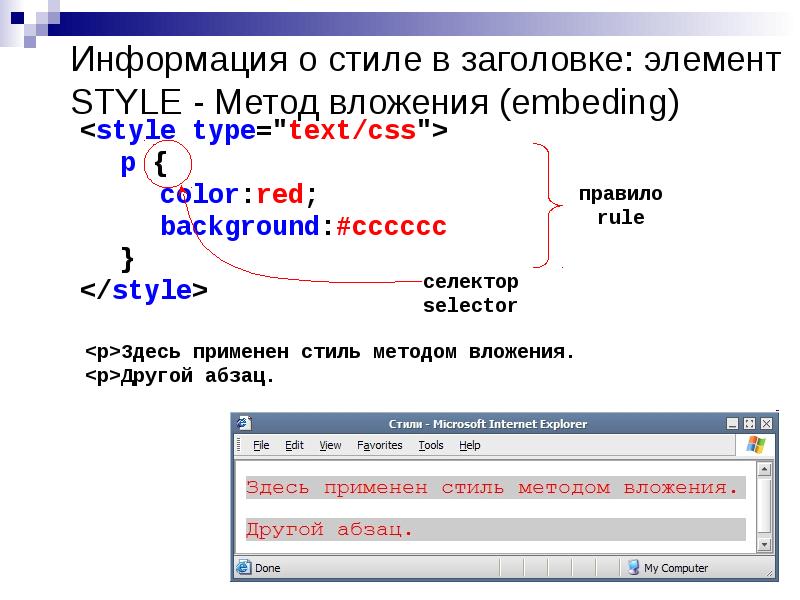Open the Edit menu
This screenshot has height=600, width=800.
(294, 444)
